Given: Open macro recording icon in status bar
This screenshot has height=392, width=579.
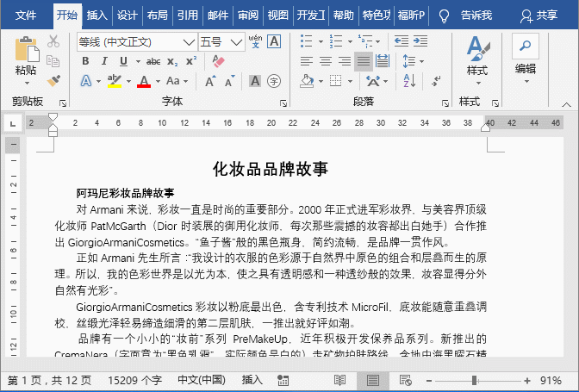Looking at the screenshot, I should coord(283,380).
